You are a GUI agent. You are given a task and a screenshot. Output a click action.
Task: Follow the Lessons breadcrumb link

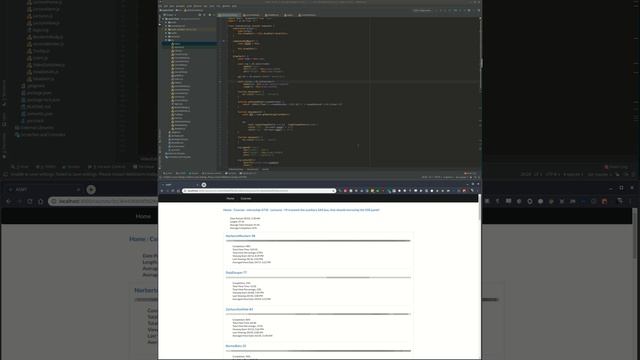point(276,210)
